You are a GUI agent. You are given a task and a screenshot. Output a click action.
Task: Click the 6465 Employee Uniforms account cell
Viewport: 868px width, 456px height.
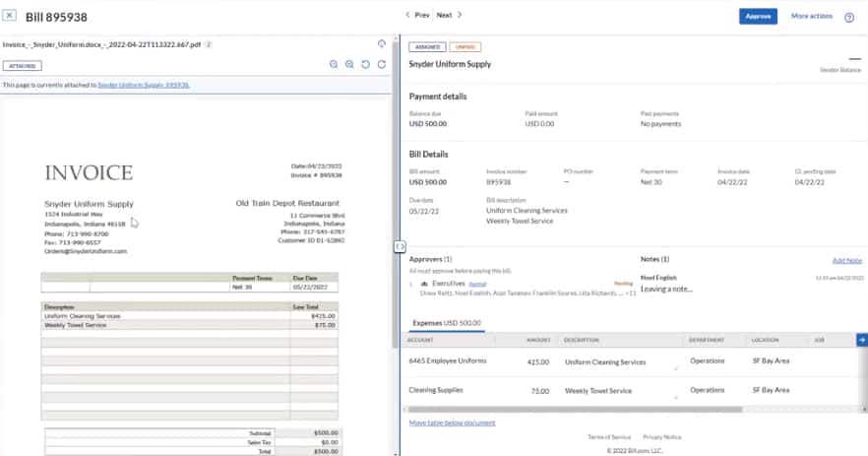click(x=447, y=360)
